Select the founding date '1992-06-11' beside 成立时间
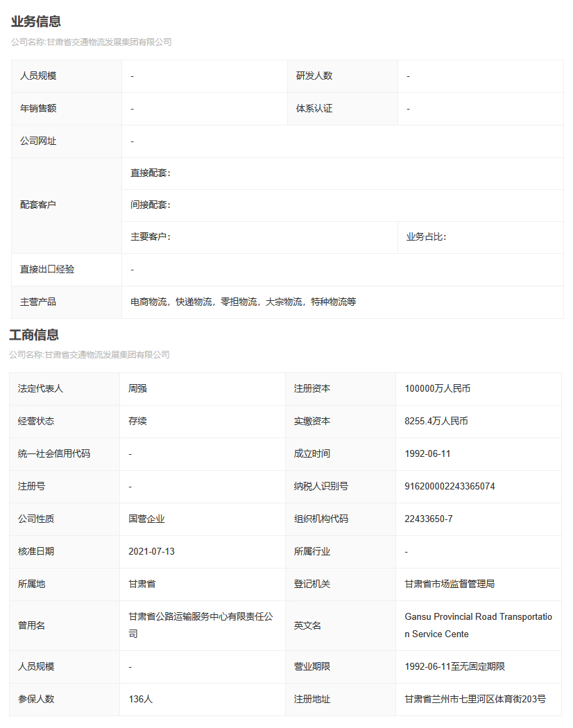 point(427,453)
